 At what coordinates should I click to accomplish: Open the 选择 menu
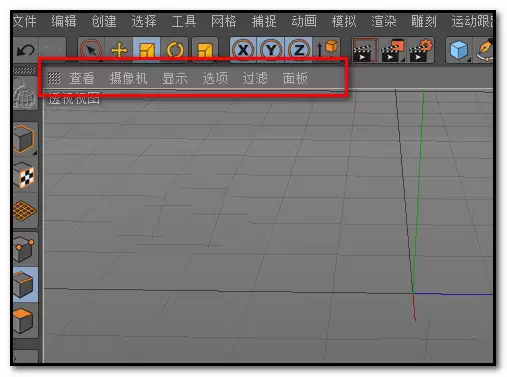coord(144,21)
